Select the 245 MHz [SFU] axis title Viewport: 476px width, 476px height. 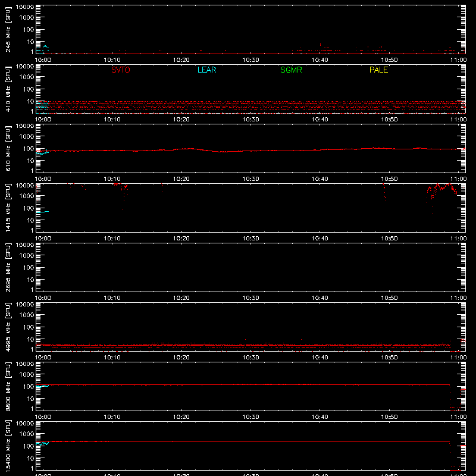8,29
